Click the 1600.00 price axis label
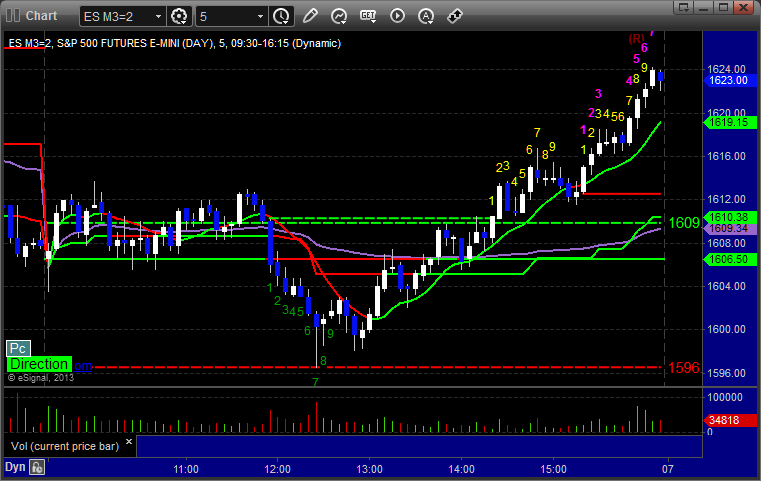The image size is (761, 481). (726, 330)
